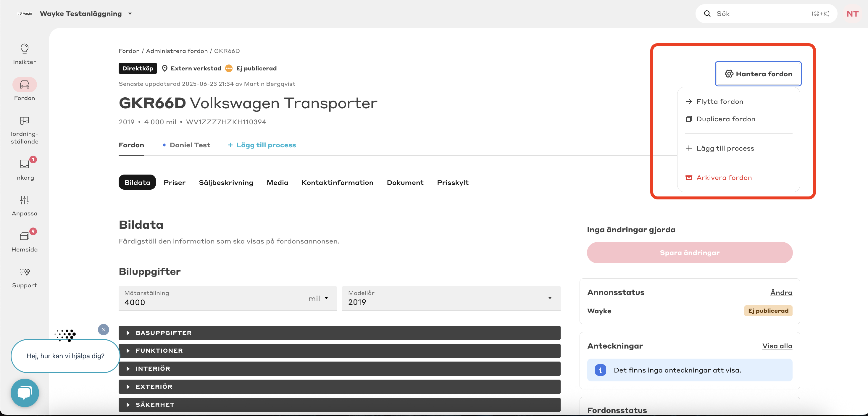Image resolution: width=868 pixels, height=416 pixels.
Task: Select the Fordon process tab
Action: (131, 145)
